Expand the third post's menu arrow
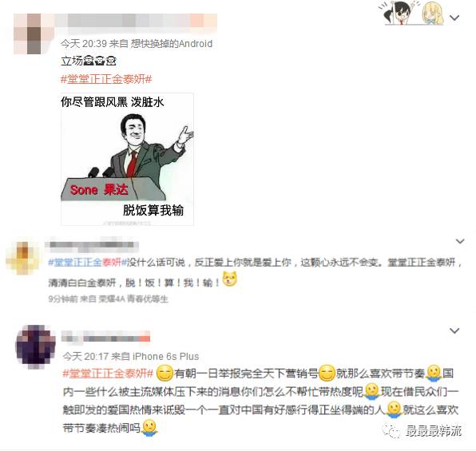476x451 pixels. 454,330
